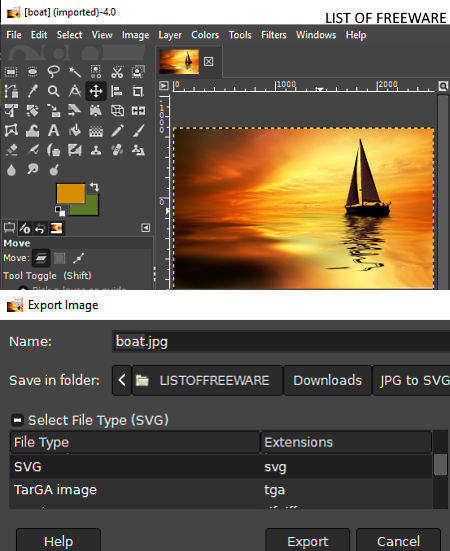Select the Dodge/Burn tool

click(53, 170)
